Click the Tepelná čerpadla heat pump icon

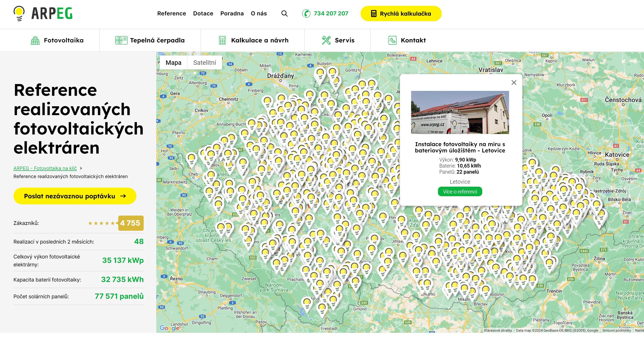pos(121,40)
